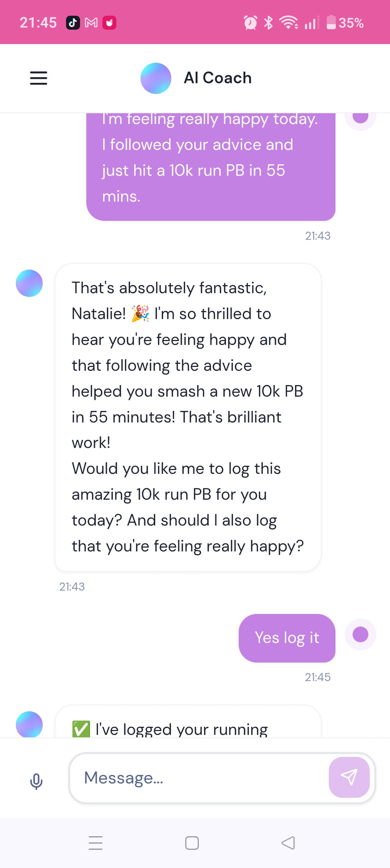Open Android recent apps button
Viewport: 390px width, 868px height.
(x=96, y=843)
